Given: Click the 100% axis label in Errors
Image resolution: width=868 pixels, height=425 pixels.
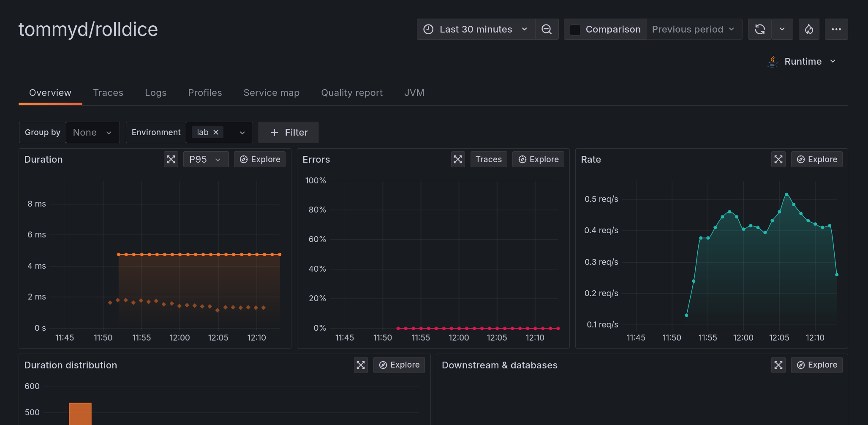Looking at the screenshot, I should [x=316, y=180].
